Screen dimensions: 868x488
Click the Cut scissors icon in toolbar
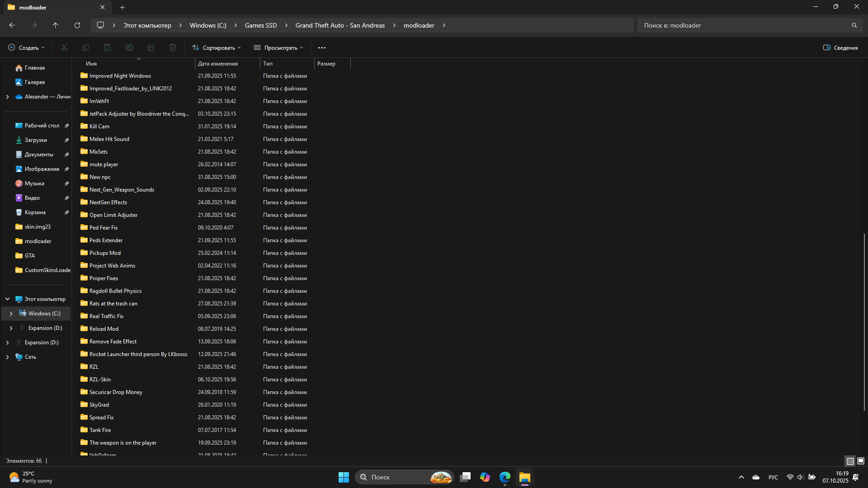[x=64, y=47]
